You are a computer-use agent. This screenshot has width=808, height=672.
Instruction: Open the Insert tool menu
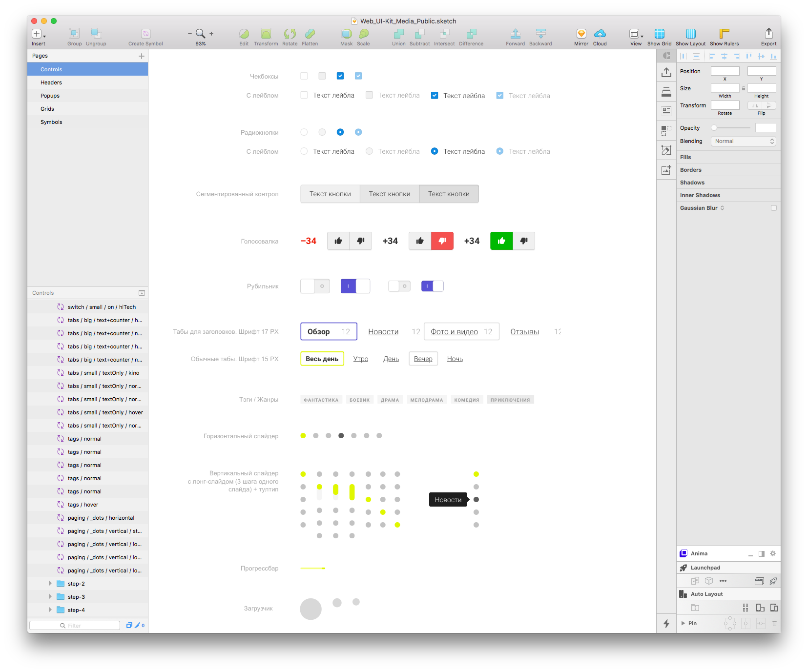38,34
